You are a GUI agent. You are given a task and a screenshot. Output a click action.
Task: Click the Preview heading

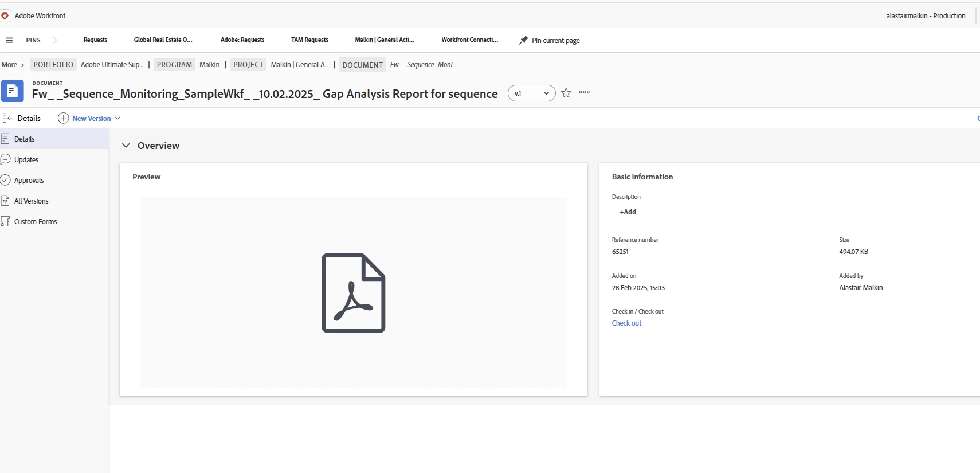[x=146, y=177]
